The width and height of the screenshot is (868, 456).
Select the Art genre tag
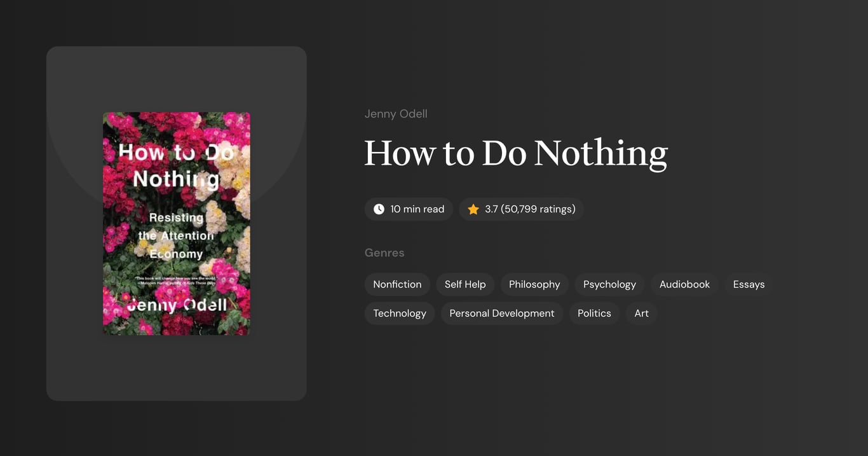coord(641,313)
